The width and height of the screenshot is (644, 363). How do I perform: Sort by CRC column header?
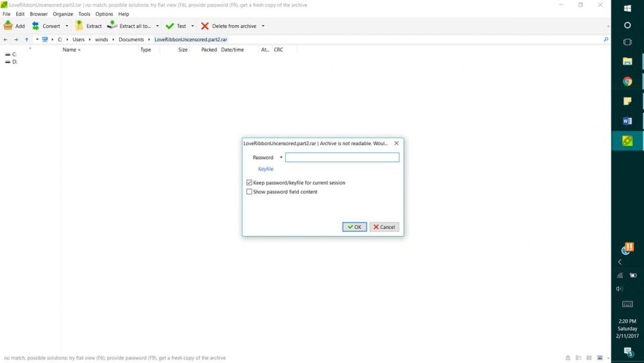point(278,50)
